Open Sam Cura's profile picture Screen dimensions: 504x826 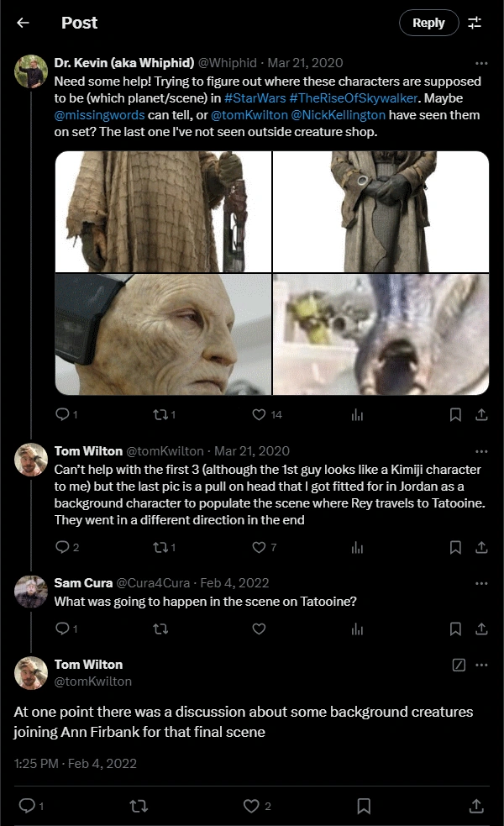click(31, 592)
